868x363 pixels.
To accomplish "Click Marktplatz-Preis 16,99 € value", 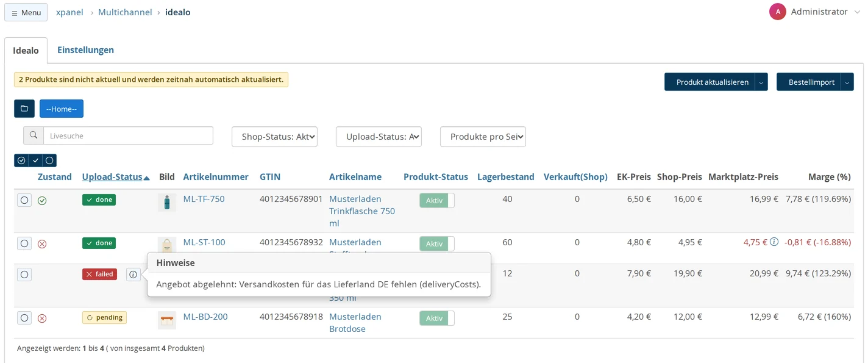I will [764, 199].
